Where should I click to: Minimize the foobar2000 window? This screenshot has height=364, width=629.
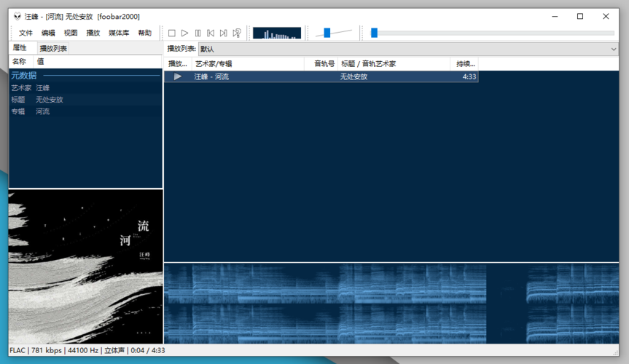pyautogui.click(x=555, y=17)
